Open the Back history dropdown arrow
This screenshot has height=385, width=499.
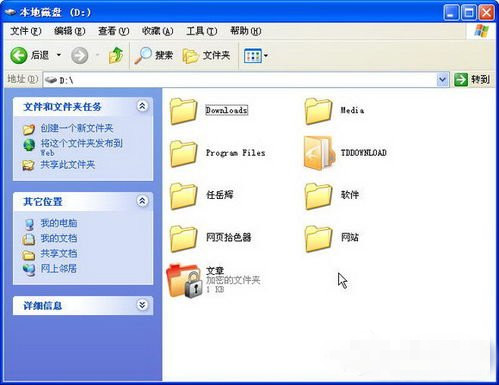59,55
